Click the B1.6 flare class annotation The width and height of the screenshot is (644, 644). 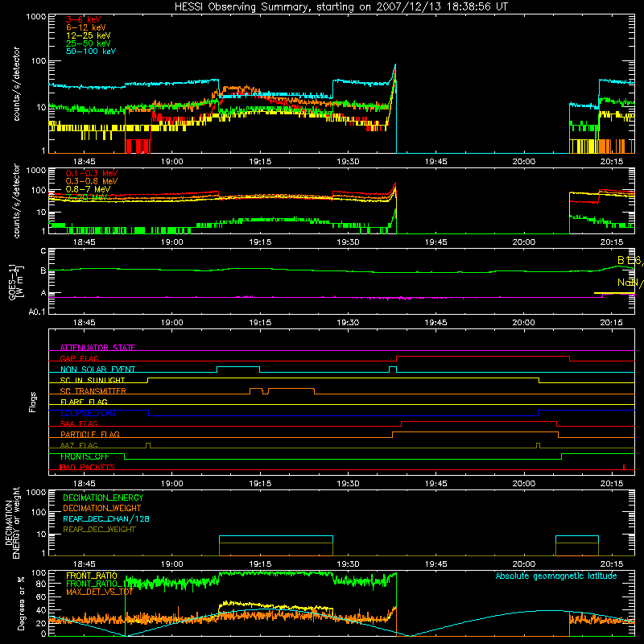[630, 260]
